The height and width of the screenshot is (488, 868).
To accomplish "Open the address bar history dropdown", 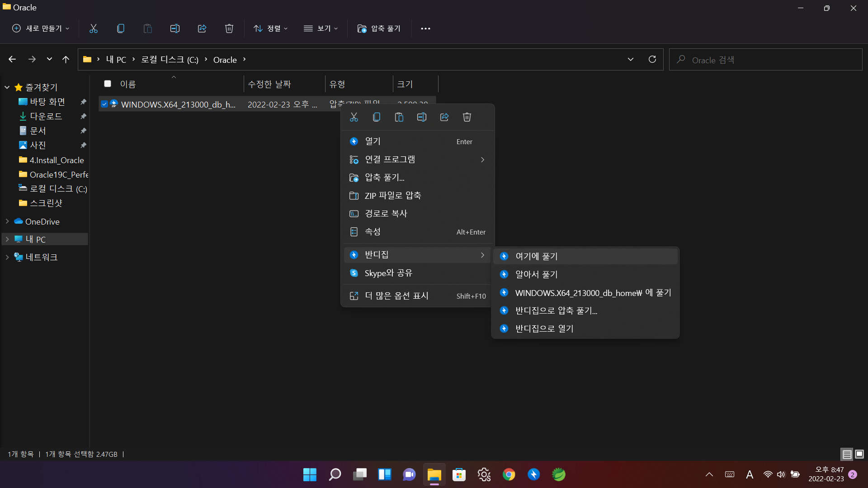I will tap(631, 60).
